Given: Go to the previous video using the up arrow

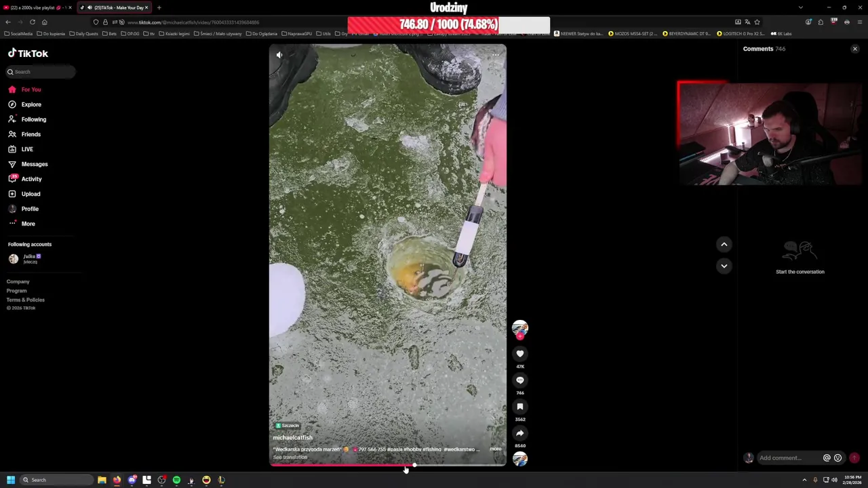Looking at the screenshot, I should (x=724, y=244).
